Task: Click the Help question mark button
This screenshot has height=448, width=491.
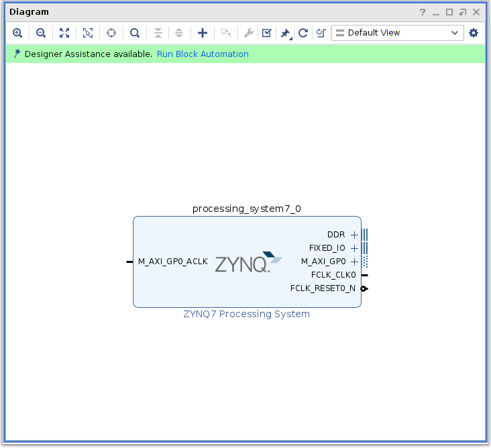Action: (x=423, y=13)
